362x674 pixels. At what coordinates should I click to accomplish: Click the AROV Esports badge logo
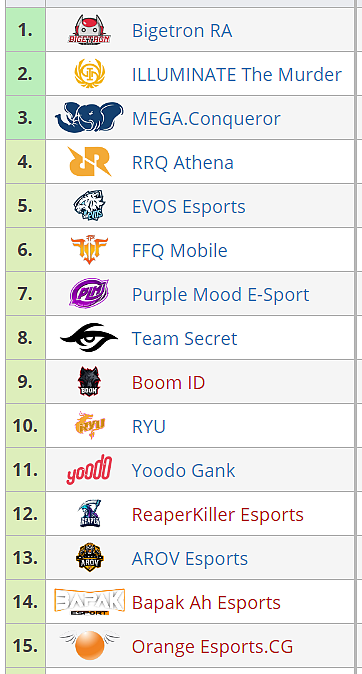coord(89,558)
